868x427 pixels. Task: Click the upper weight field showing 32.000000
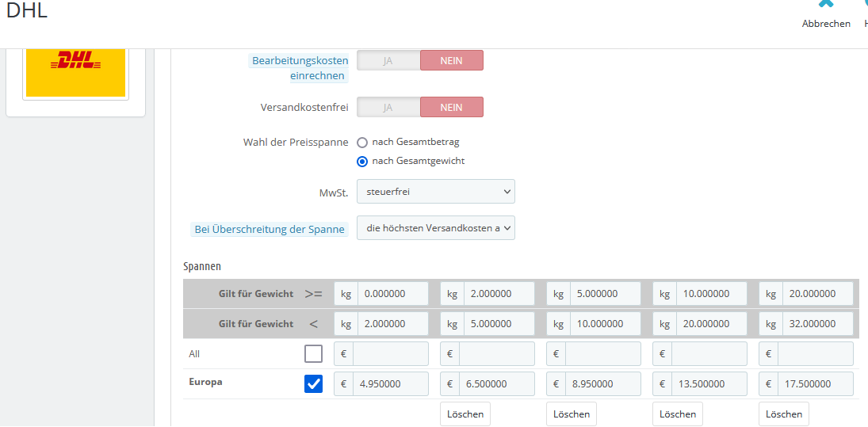click(817, 323)
